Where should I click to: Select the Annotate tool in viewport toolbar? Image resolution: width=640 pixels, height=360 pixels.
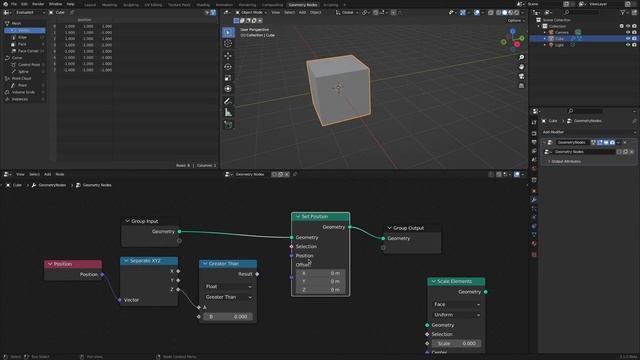228,101
